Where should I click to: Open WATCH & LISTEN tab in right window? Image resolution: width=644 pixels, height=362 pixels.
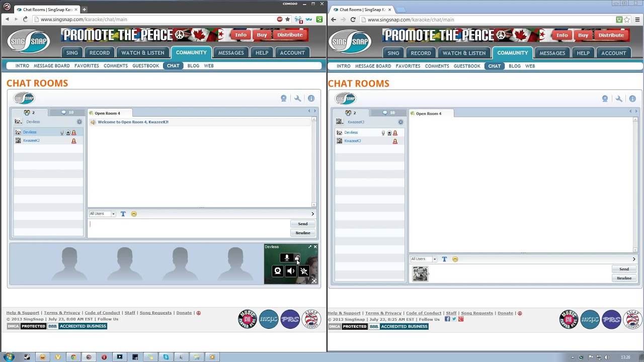pos(464,53)
